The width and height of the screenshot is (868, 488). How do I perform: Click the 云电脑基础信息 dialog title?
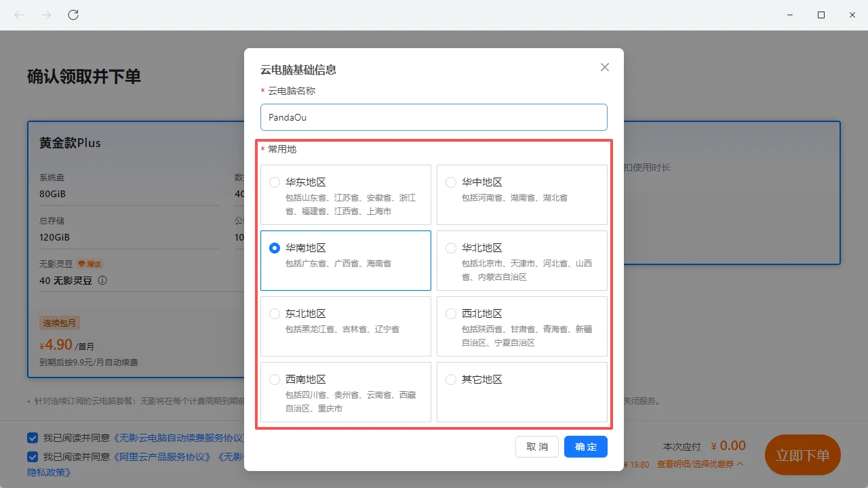pos(298,69)
